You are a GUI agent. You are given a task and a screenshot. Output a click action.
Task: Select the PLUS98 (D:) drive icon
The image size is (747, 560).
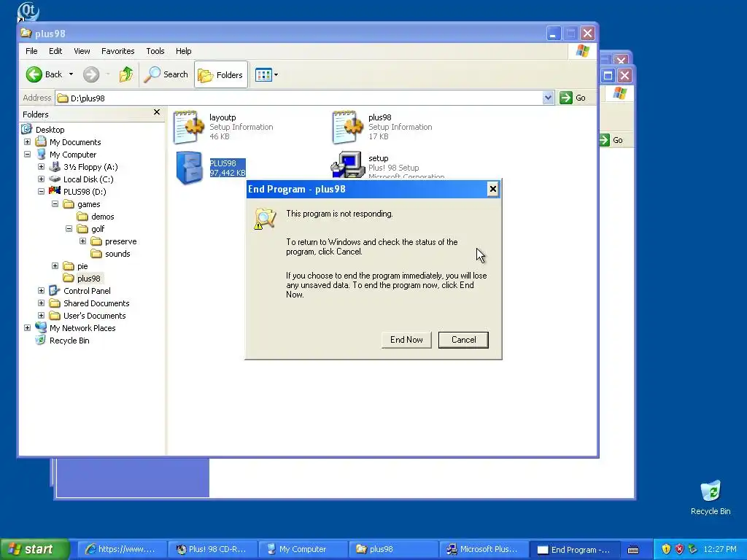tap(55, 191)
